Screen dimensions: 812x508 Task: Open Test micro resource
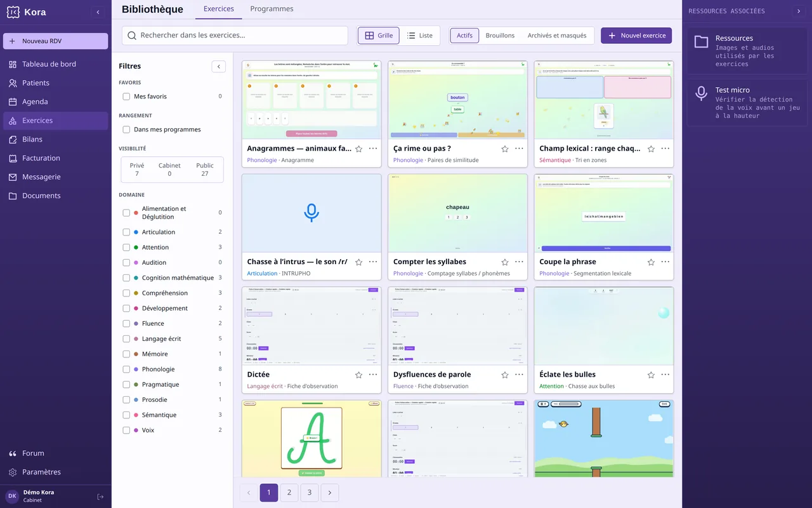click(x=747, y=103)
